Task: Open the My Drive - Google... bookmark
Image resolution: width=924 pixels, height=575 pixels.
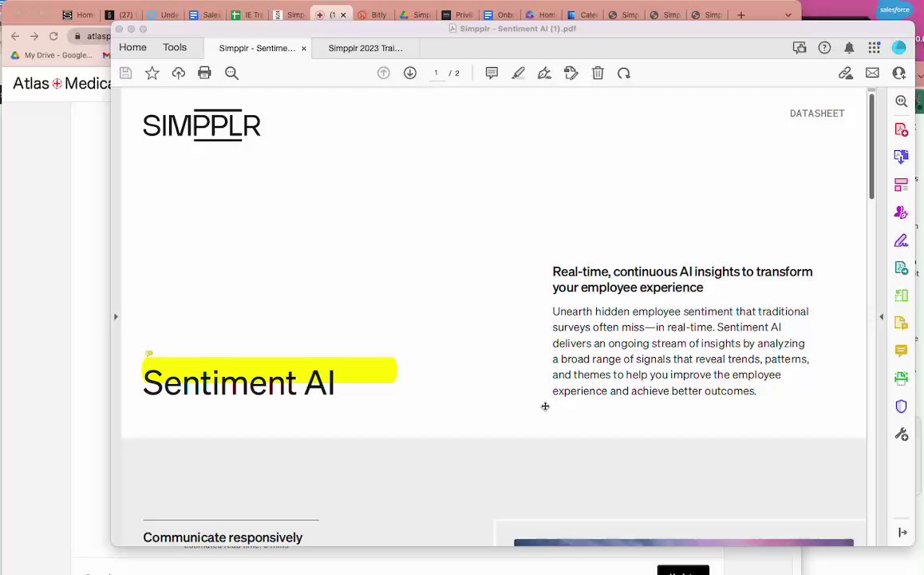Action: (52, 55)
